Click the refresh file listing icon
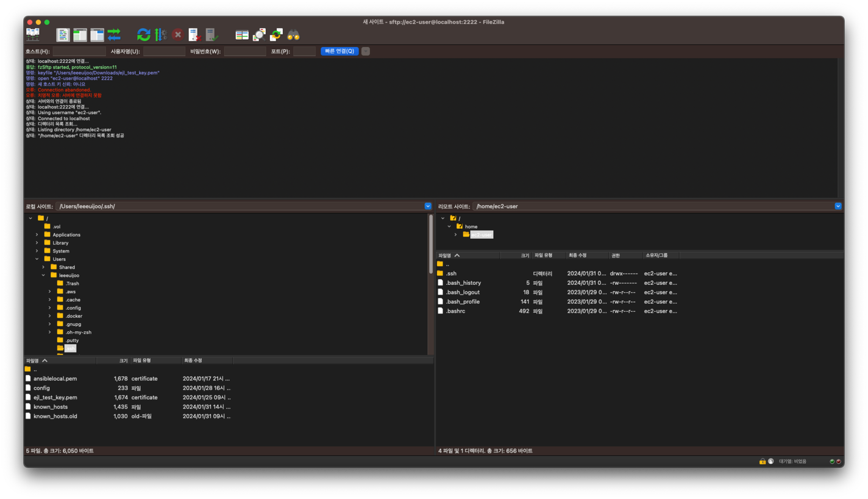Screen dimensions: 868x499 point(143,35)
